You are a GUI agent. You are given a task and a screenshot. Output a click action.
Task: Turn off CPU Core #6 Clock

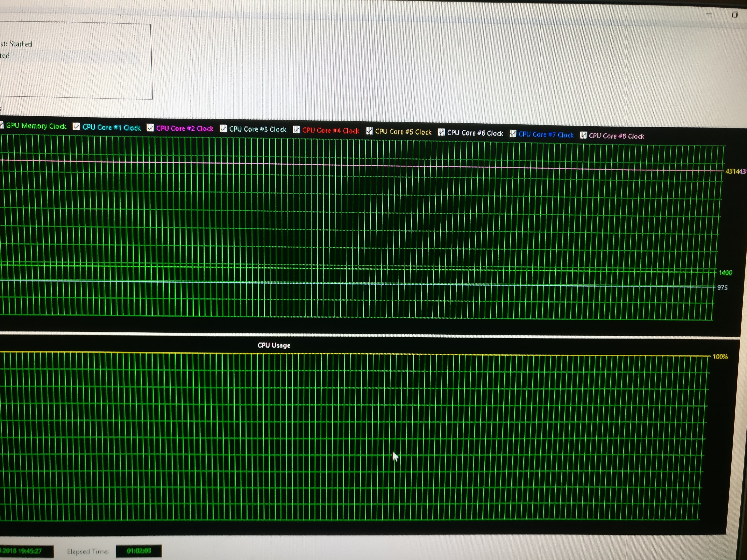[x=441, y=132]
